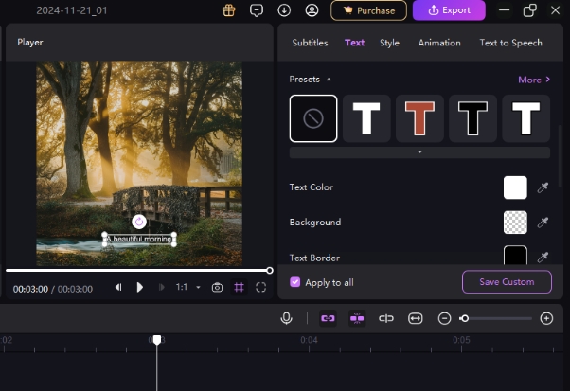Open the white Text Color swatch
This screenshot has width=570, height=392.
click(515, 187)
